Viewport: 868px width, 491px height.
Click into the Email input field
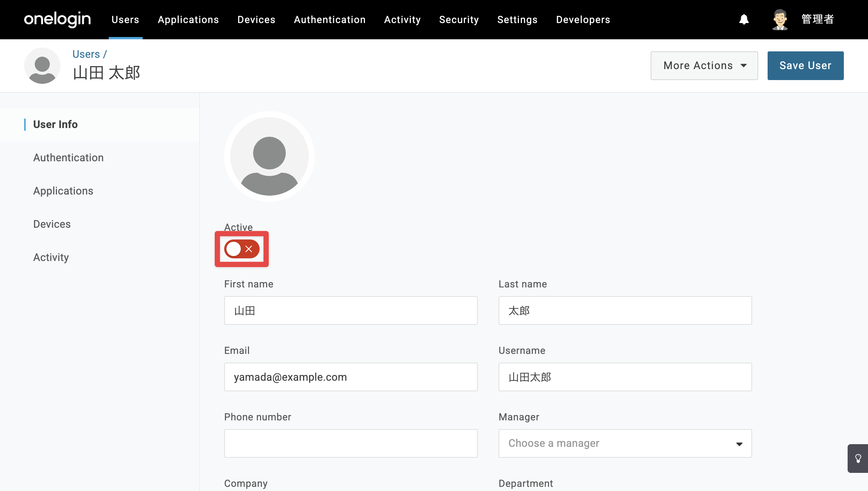coord(351,377)
